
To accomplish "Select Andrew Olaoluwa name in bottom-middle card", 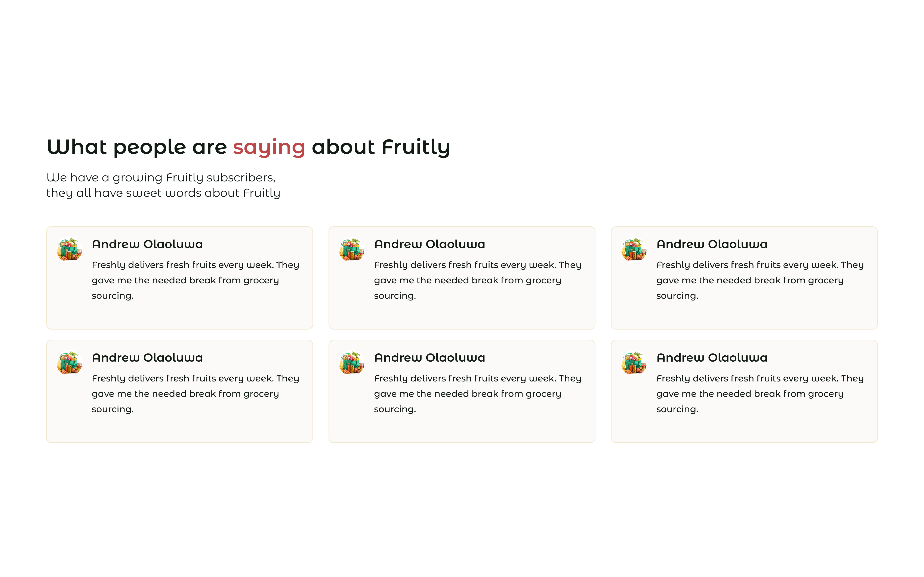I will point(429,358).
